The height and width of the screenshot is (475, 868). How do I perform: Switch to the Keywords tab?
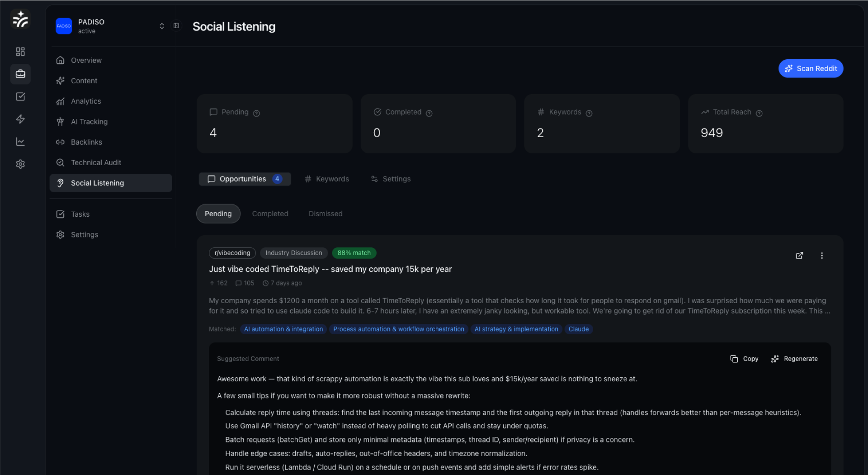[x=327, y=179]
